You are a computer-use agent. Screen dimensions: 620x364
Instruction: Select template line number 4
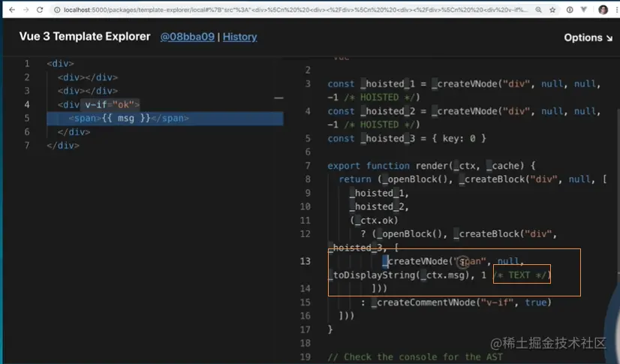27,105
